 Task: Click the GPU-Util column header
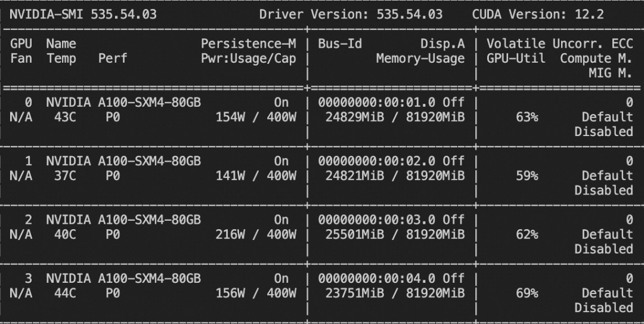[x=516, y=58]
